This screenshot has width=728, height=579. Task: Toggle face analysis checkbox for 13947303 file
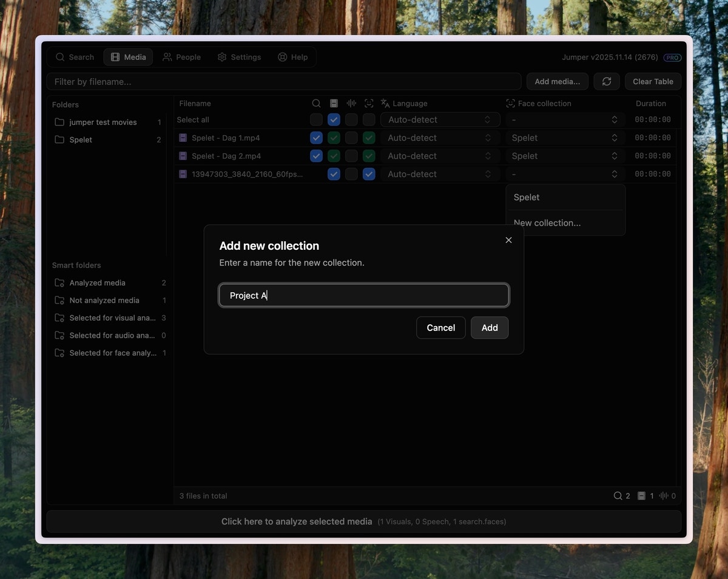pos(369,175)
